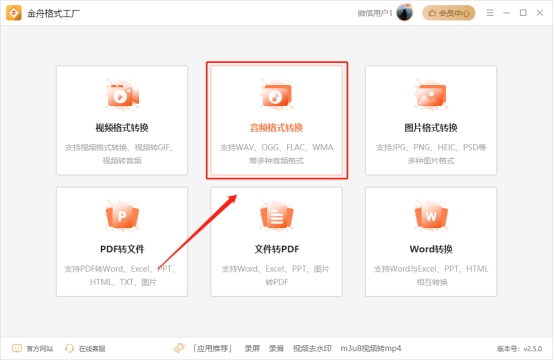Click the 官方网站 link
This screenshot has height=360, width=554.
40,349
